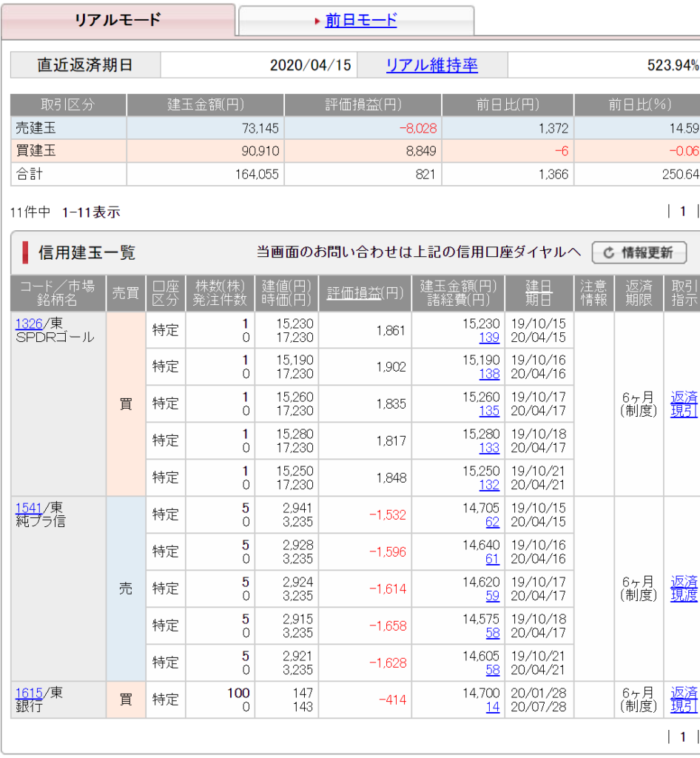
Task: Open the 62 fee link for 1541 position
Action: coord(492,523)
